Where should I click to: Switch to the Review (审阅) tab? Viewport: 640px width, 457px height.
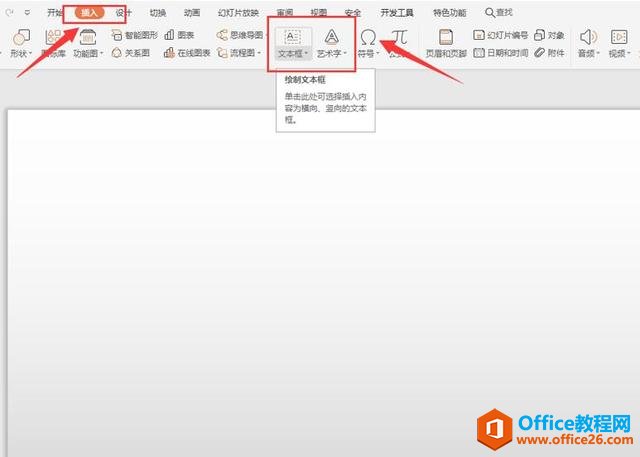[x=285, y=13]
